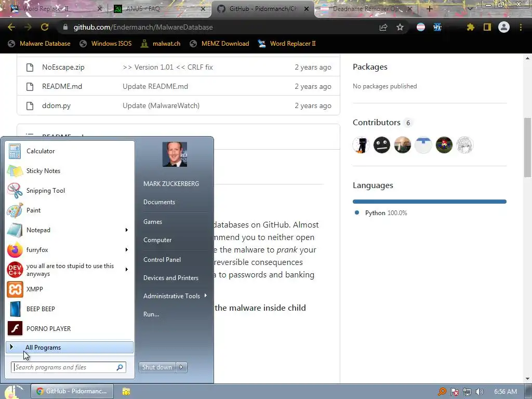
Task: Open Games from the Start menu
Action: (153, 221)
